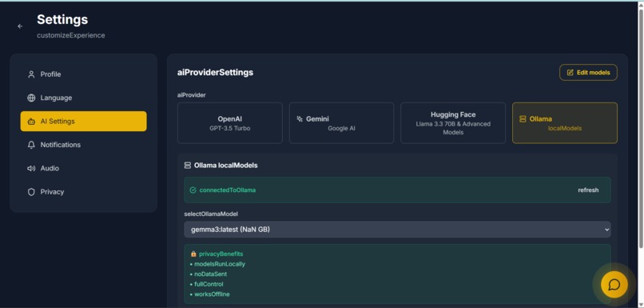Viewport: 644px width, 308px height.
Task: Choose Hugging Face provider card
Action: click(453, 123)
